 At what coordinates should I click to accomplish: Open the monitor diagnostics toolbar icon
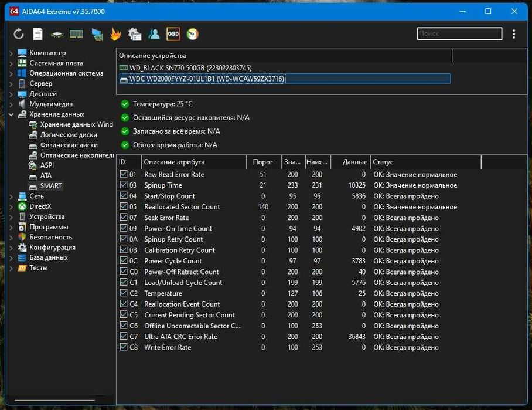97,34
